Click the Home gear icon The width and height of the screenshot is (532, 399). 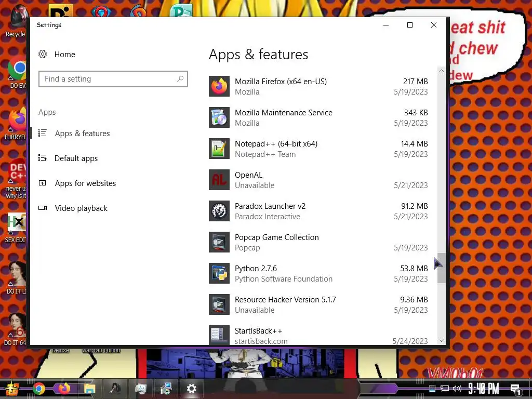coord(43,54)
